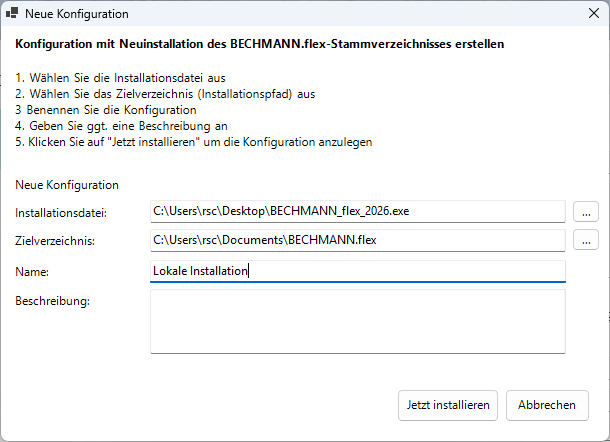
Task: Click the "Beschreibung:" label
Action: (53, 301)
